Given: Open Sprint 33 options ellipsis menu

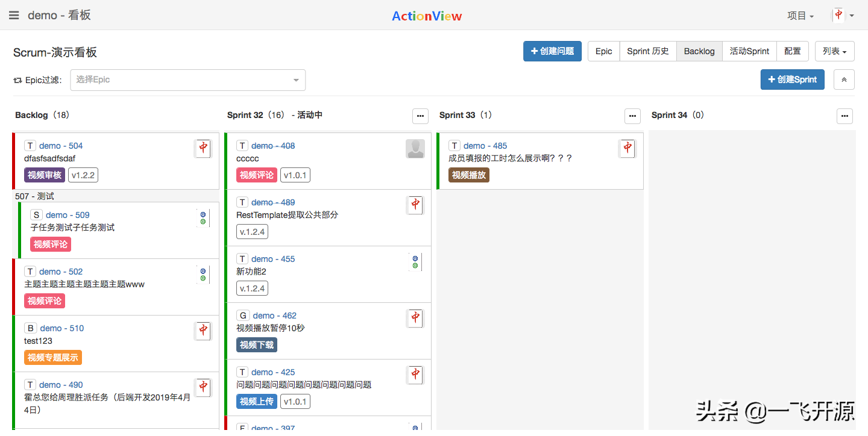Looking at the screenshot, I should (632, 116).
